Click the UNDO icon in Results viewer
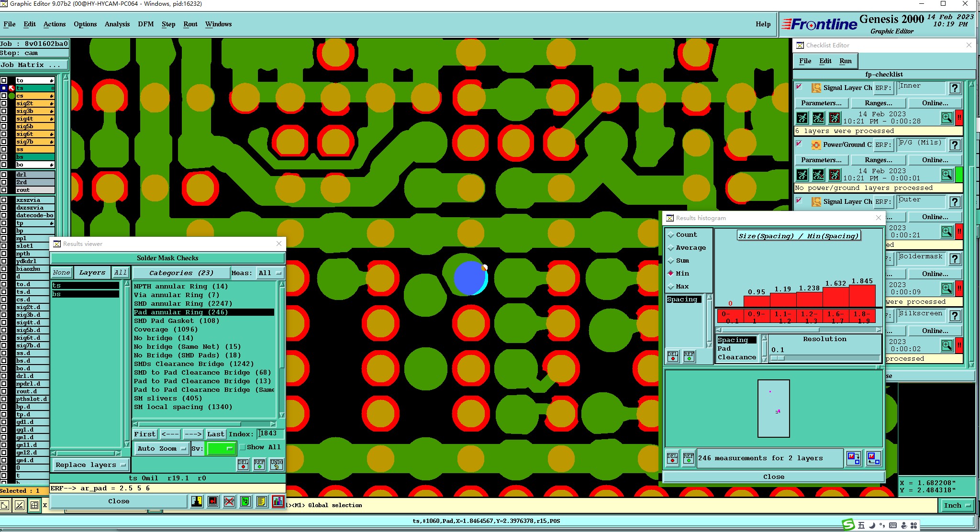 (x=276, y=465)
